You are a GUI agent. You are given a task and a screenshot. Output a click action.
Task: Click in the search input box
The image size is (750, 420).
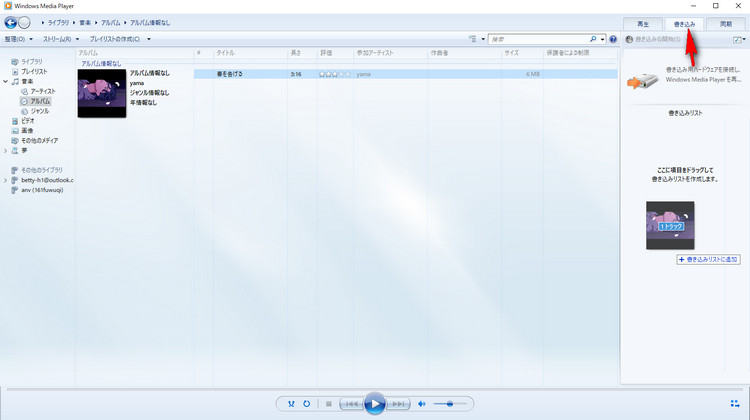[x=539, y=39]
